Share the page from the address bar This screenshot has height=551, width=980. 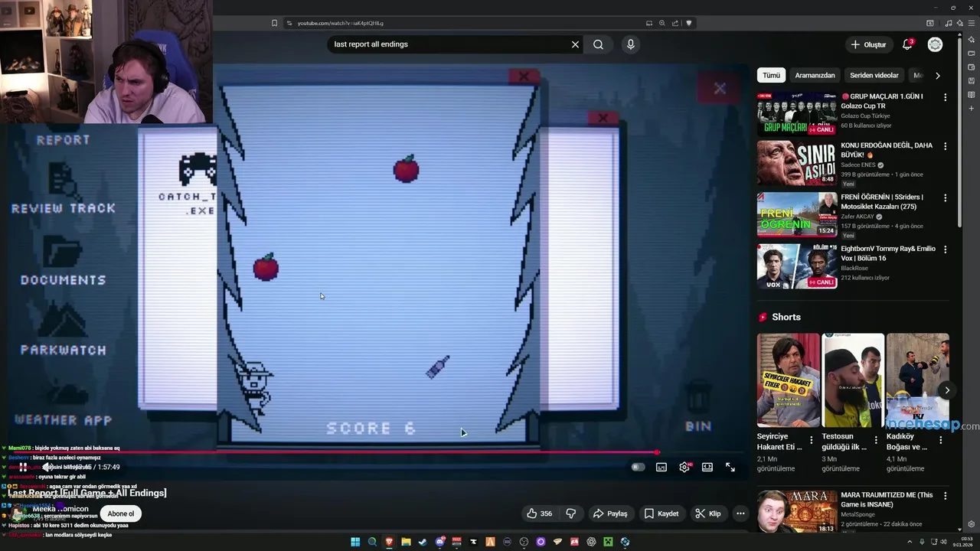coord(675,23)
